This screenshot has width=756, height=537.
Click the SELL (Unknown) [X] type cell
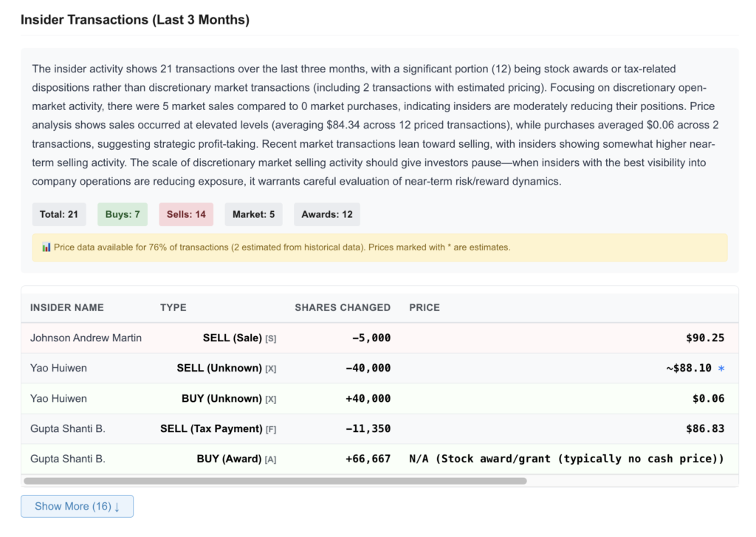point(227,368)
